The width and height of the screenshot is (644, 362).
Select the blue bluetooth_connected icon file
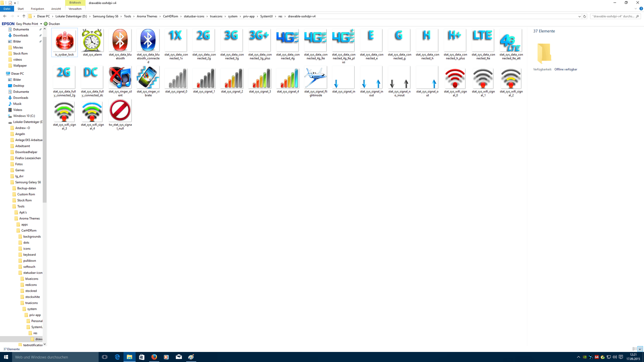[148, 46]
